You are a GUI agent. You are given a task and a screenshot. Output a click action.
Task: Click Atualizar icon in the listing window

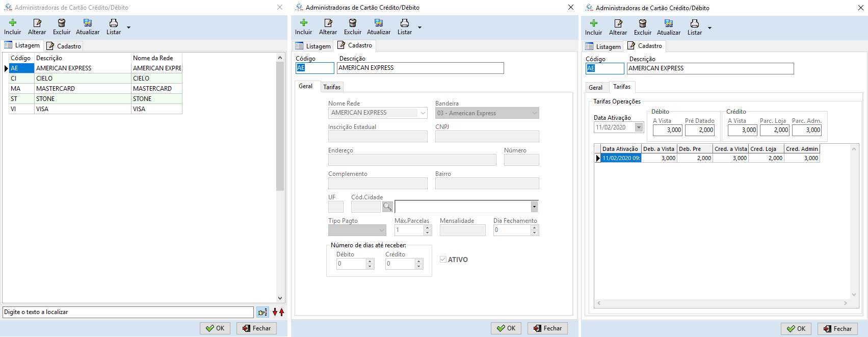(x=88, y=22)
